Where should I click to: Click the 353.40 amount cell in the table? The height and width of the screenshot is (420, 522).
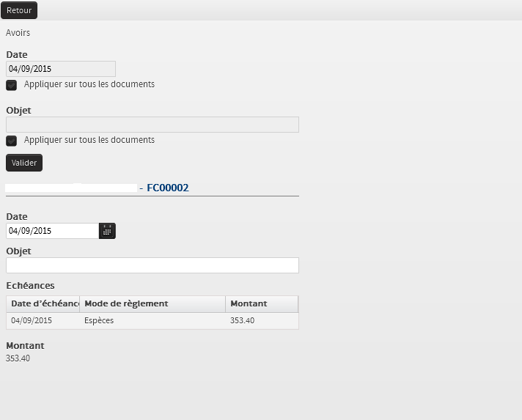click(243, 321)
